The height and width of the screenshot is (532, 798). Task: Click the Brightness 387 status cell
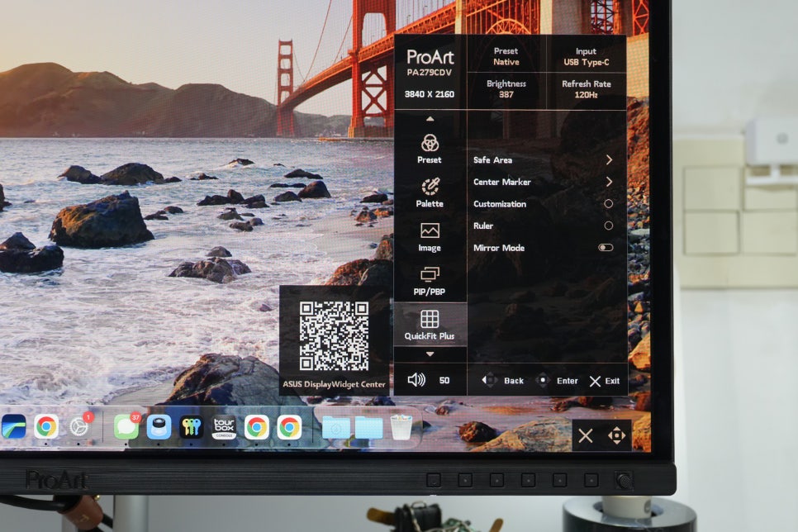[x=506, y=89]
